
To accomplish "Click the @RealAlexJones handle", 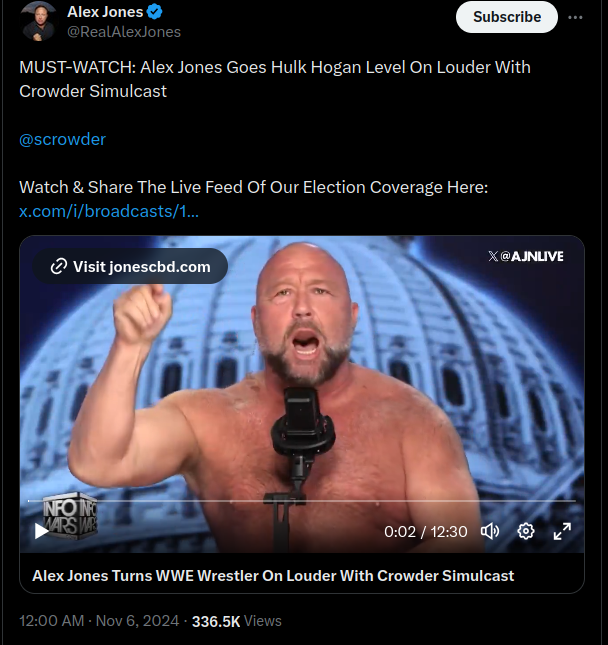I will point(124,32).
